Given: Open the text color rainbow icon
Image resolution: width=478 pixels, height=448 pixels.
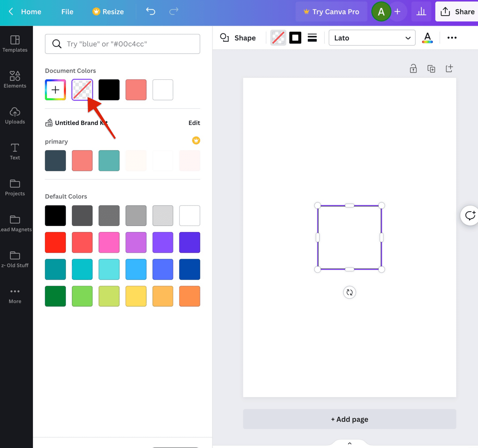Looking at the screenshot, I should pyautogui.click(x=427, y=38).
